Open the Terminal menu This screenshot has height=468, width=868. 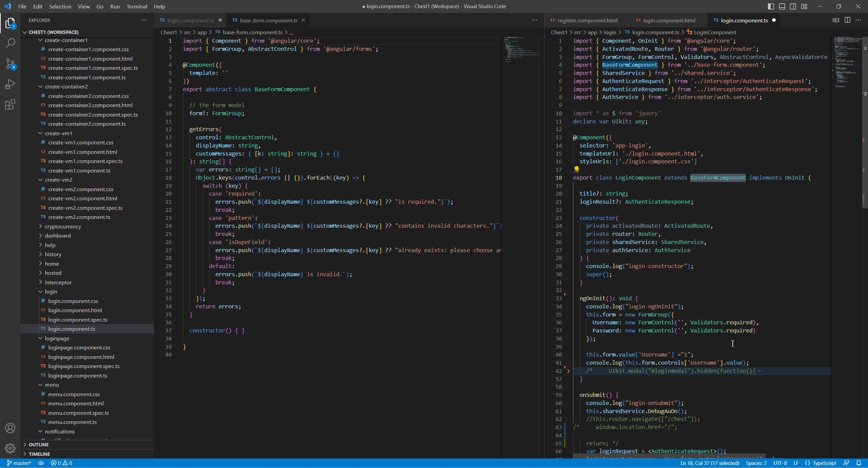(x=137, y=6)
